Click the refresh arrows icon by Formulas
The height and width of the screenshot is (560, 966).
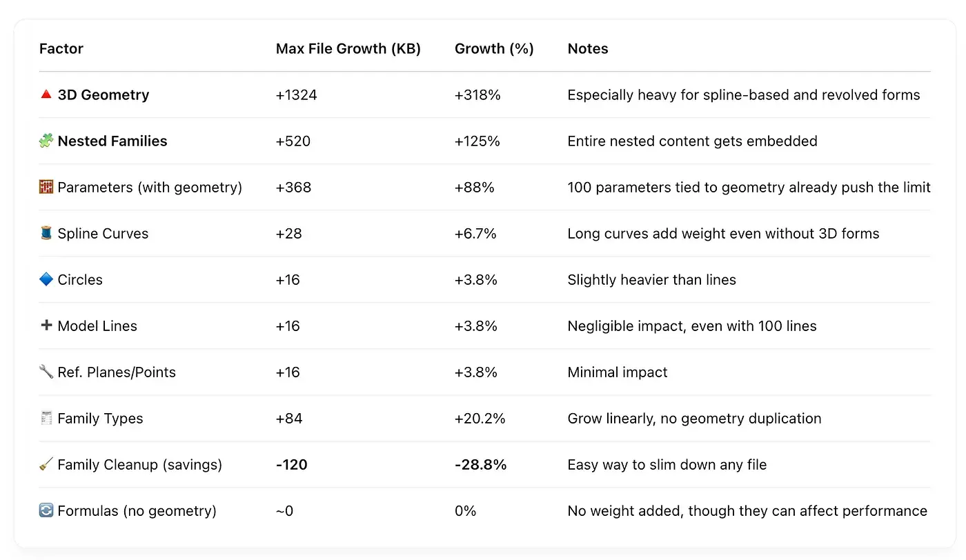(46, 510)
